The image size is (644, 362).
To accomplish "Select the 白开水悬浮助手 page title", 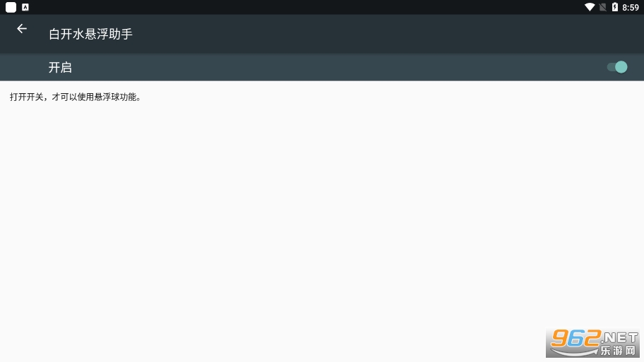I will click(x=91, y=34).
